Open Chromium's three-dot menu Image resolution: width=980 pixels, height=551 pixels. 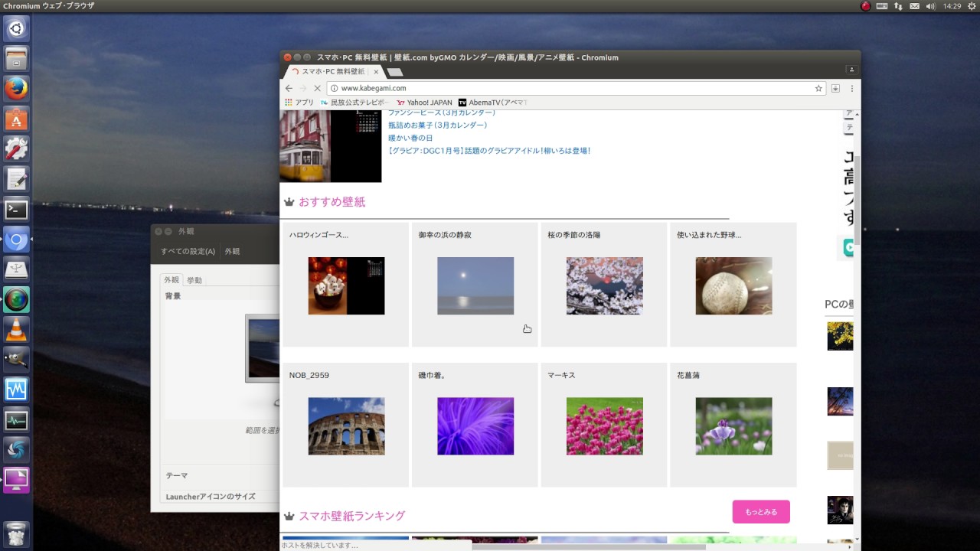pyautogui.click(x=851, y=88)
